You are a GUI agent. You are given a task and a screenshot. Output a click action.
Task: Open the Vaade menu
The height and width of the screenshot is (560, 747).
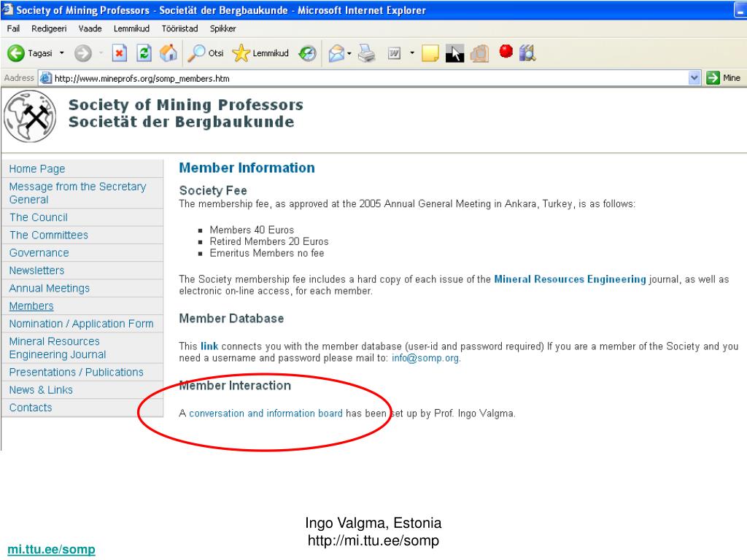pos(90,28)
